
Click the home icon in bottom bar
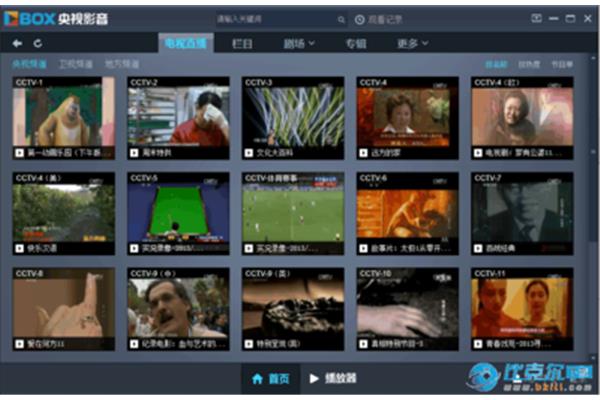point(258,379)
